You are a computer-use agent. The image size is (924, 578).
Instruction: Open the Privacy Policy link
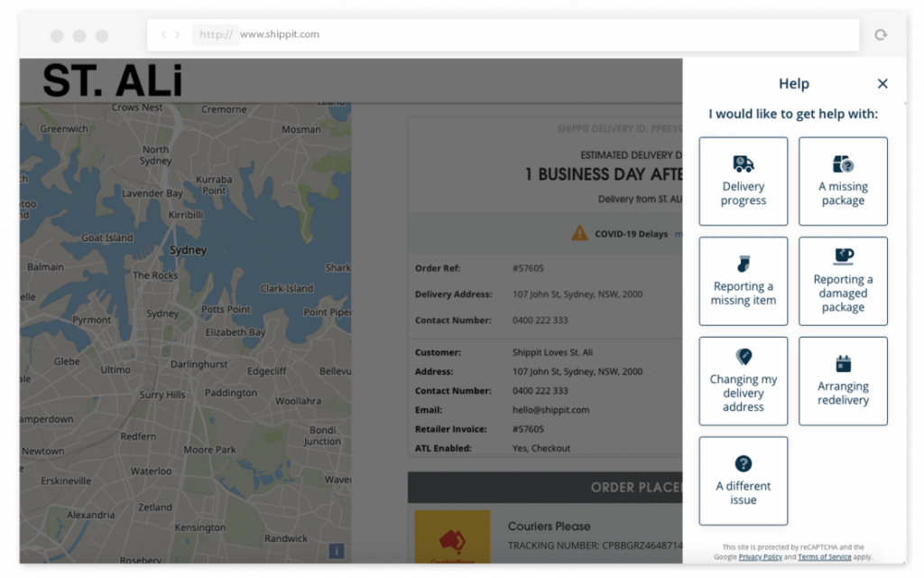(x=761, y=557)
